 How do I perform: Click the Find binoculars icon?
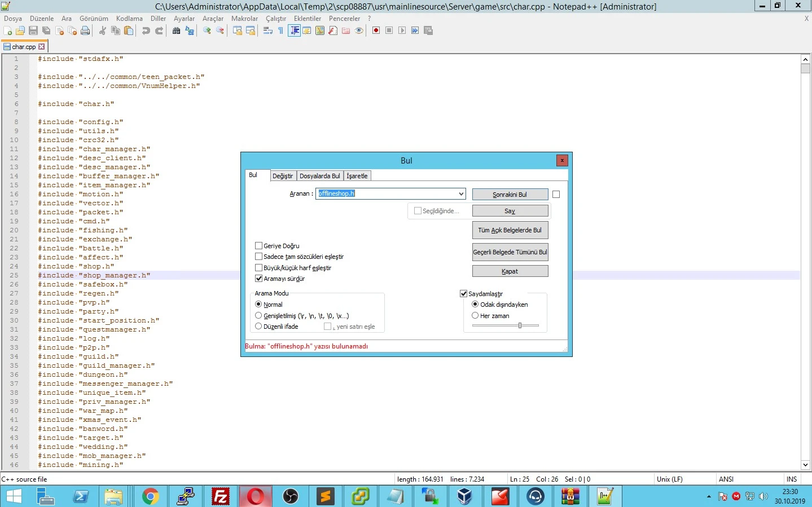176,30
